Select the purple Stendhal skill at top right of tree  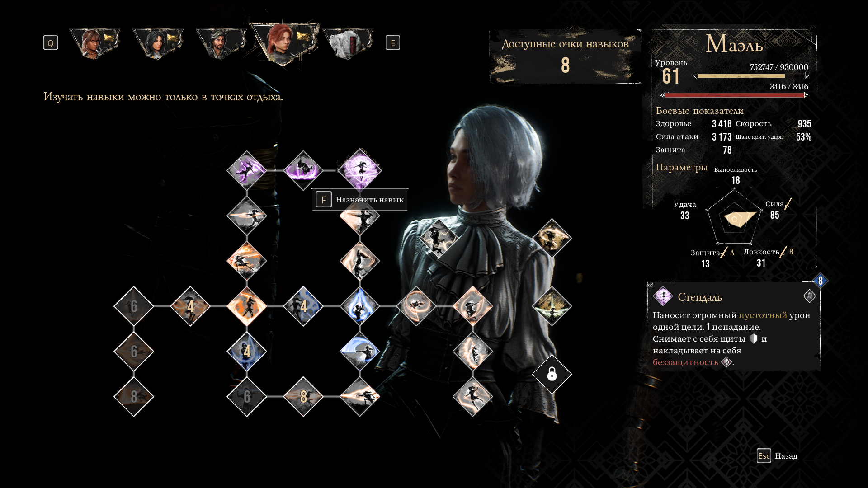[360, 170]
